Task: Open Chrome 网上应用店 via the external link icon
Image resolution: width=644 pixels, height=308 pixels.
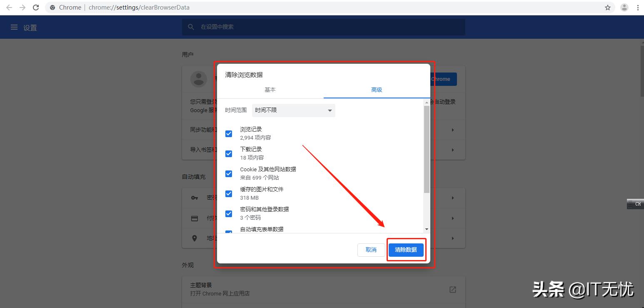Action: coord(452,289)
